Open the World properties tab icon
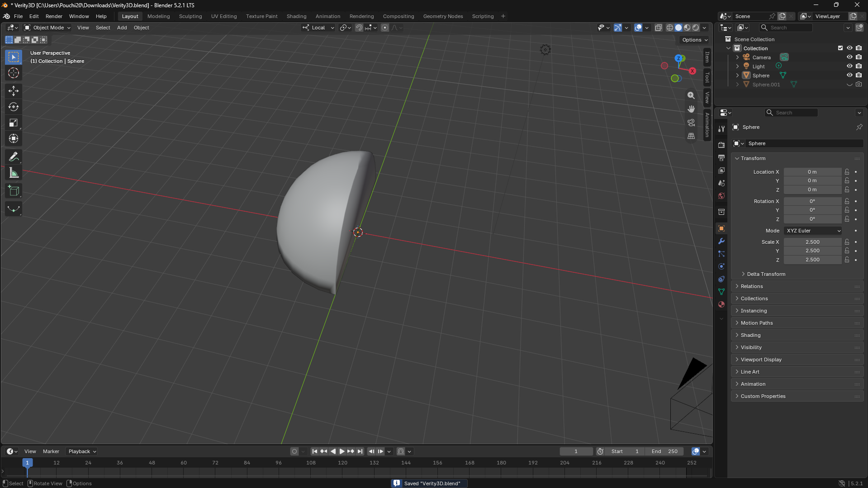This screenshot has width=868, height=488. [721, 196]
